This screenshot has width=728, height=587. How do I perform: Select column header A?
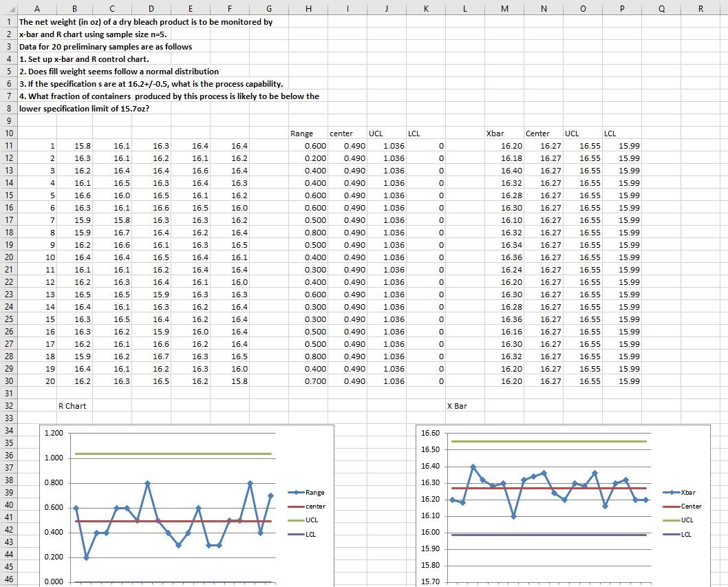37,8
